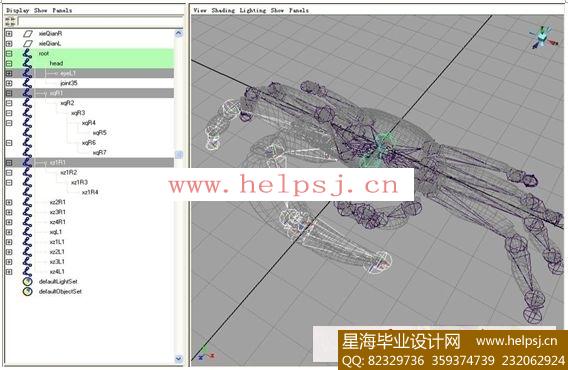The width and height of the screenshot is (568, 370).
Task: Click the view cube in viewport corner
Action: [x=542, y=37]
